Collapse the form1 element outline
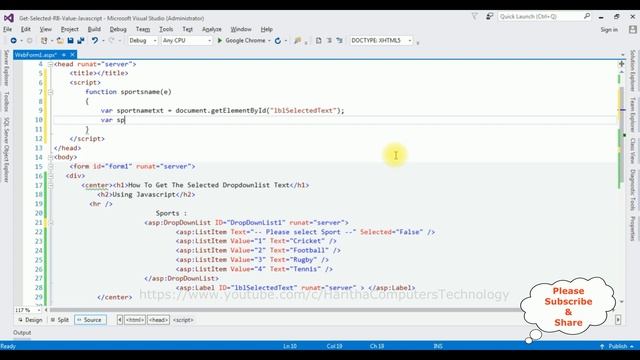640x360 pixels. 50,167
